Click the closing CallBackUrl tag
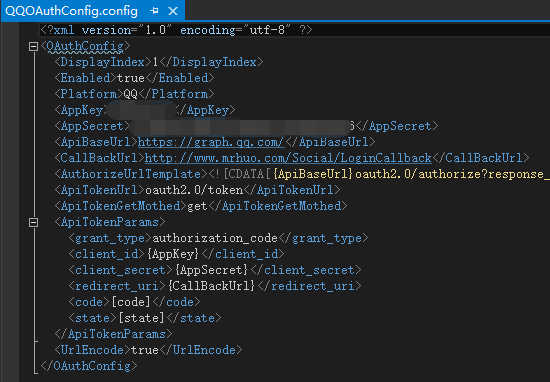This screenshot has height=382, width=550. [481, 158]
